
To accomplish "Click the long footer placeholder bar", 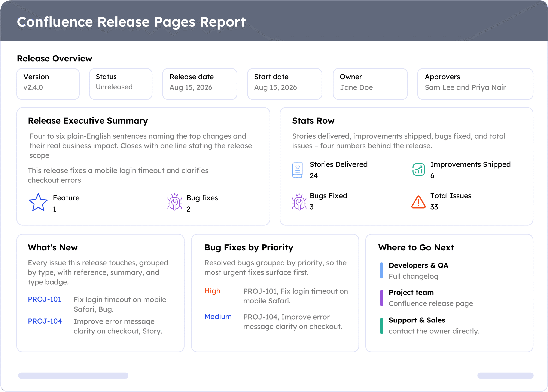I will coord(73,376).
